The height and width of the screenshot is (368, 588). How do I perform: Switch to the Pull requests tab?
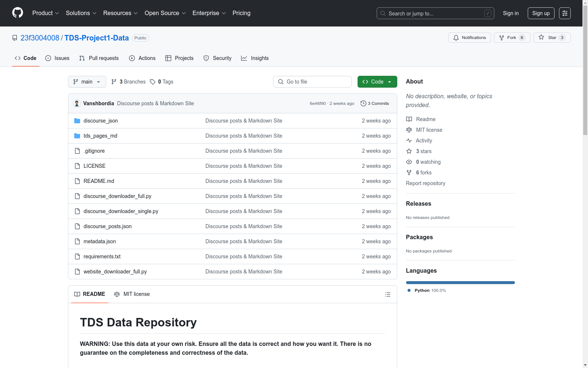[x=99, y=58]
